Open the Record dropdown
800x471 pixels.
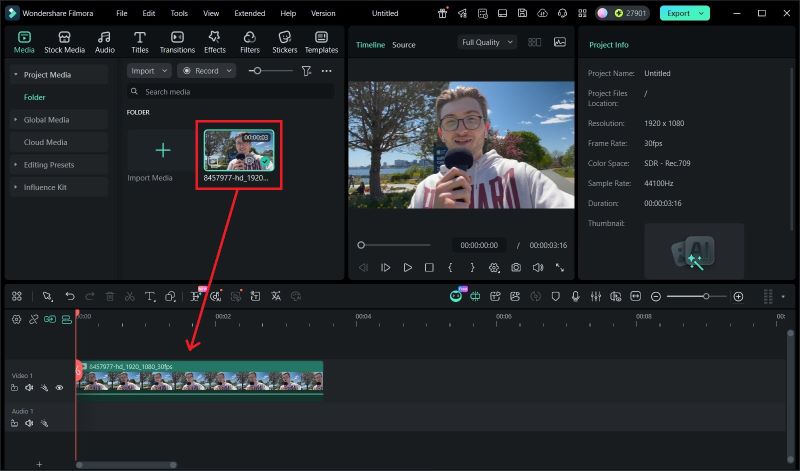click(207, 71)
